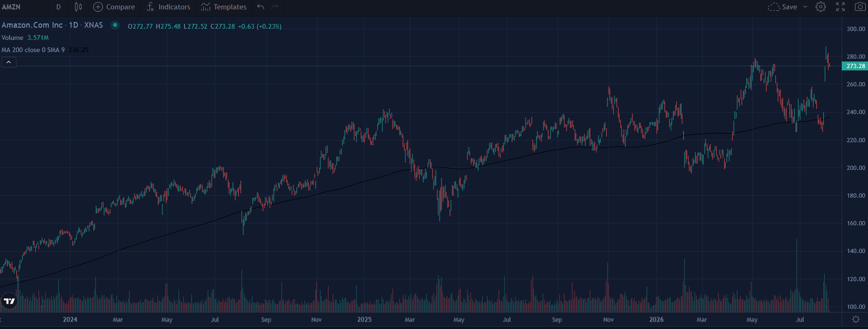Image resolution: width=868 pixels, height=329 pixels.
Task: Click the 2024 label on the time axis
Action: click(x=70, y=320)
